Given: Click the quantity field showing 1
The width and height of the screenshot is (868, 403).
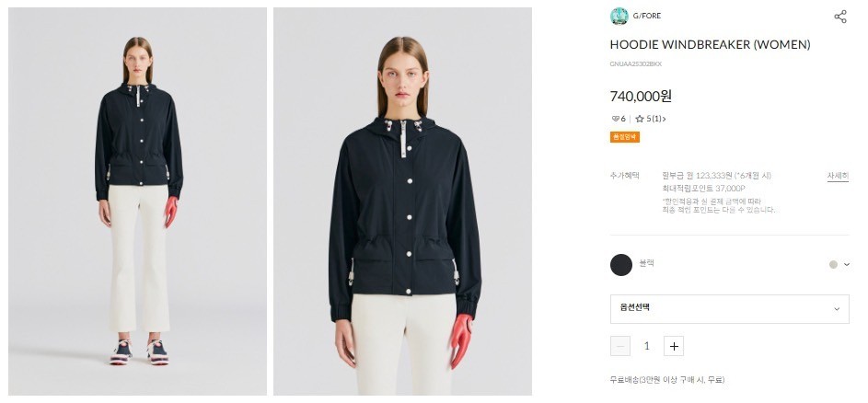Looking at the screenshot, I should pos(646,346).
